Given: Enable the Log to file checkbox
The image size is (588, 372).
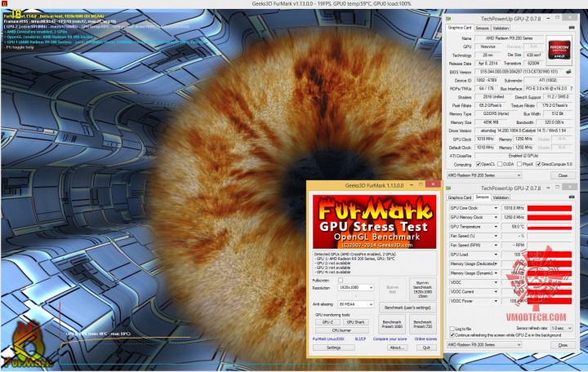Looking at the screenshot, I should (452, 329).
